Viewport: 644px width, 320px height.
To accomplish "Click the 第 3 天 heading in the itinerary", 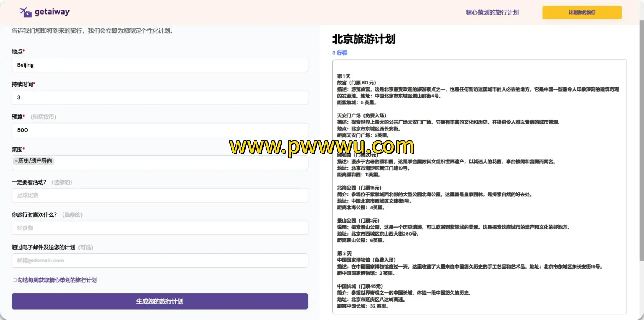I will (344, 253).
